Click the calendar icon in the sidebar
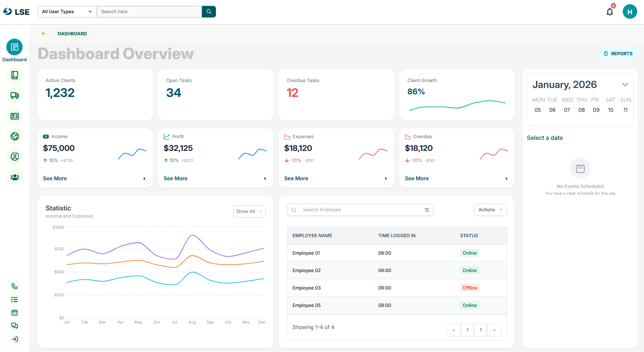 (14, 313)
